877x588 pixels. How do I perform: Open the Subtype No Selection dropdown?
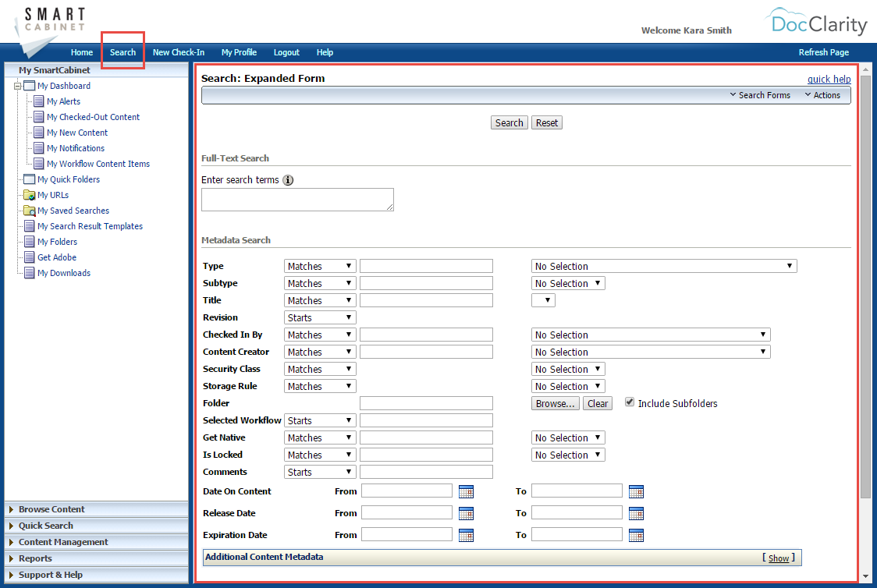[x=568, y=282]
